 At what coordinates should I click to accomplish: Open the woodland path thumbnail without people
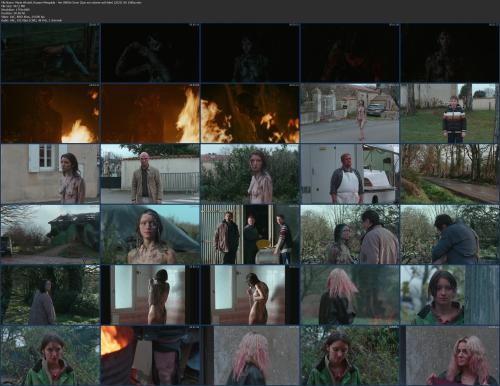[450, 174]
